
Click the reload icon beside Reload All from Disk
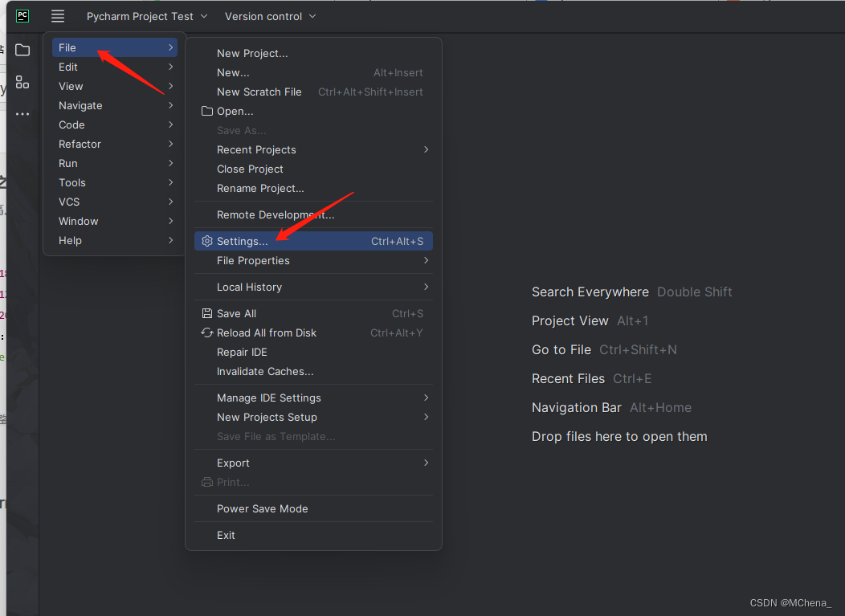click(x=207, y=332)
